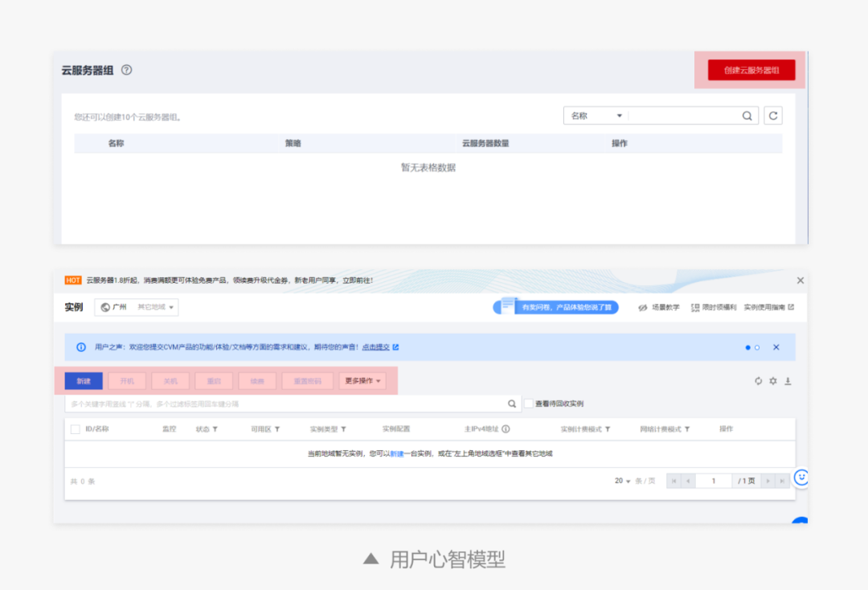Viewport: 868px width, 590px height.
Task: Click the blue 新建 button
Action: (84, 381)
